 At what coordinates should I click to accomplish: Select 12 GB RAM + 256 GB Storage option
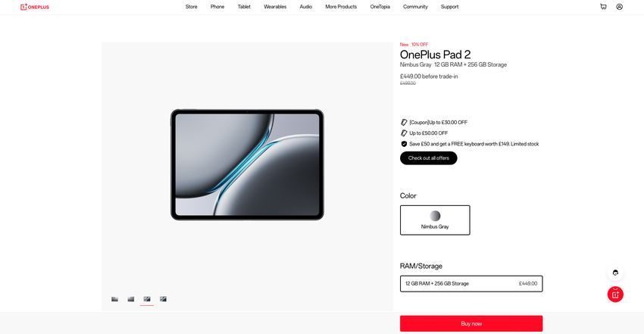point(471,283)
